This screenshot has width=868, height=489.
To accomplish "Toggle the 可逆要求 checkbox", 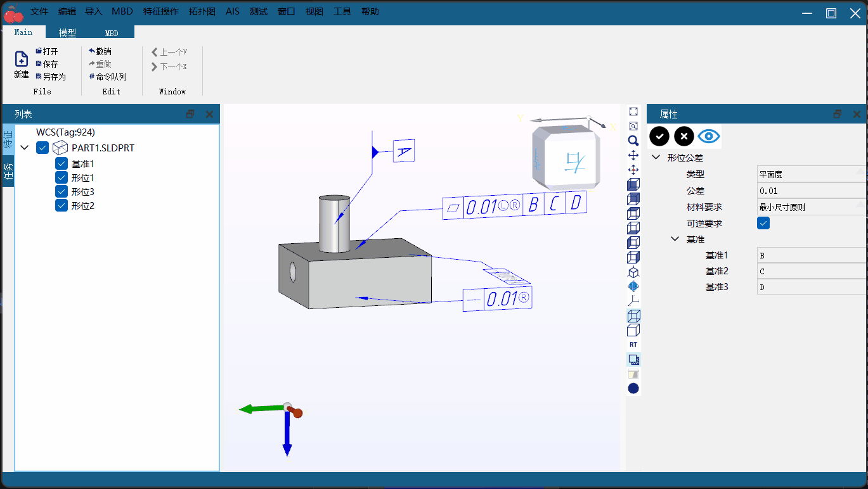I will (764, 223).
